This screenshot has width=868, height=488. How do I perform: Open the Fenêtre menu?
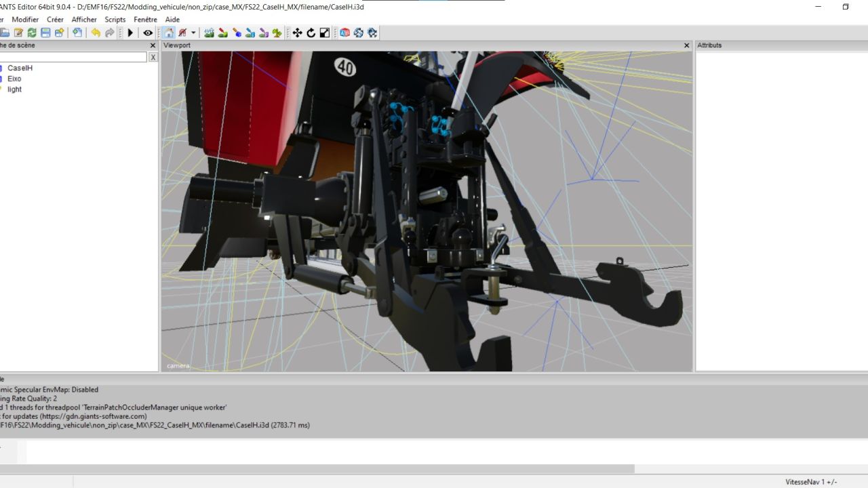[x=145, y=20]
